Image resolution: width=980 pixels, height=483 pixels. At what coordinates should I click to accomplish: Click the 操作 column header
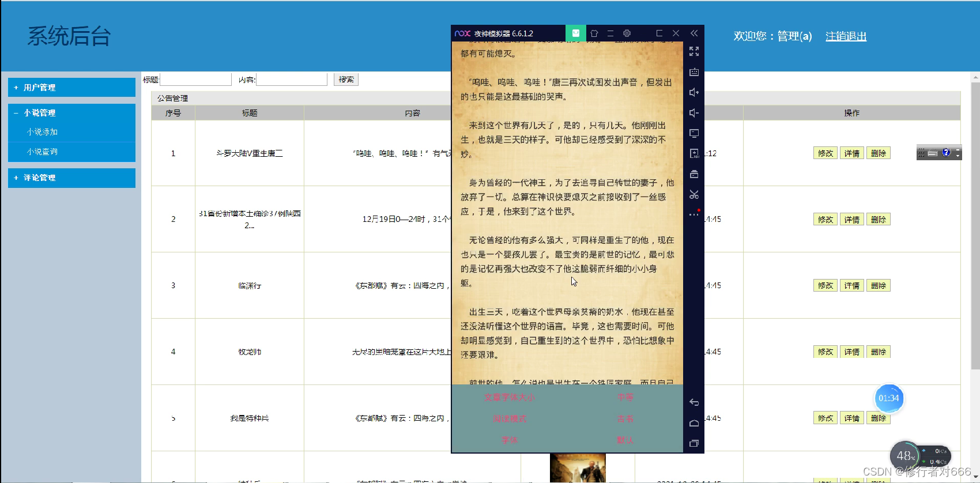click(x=852, y=113)
